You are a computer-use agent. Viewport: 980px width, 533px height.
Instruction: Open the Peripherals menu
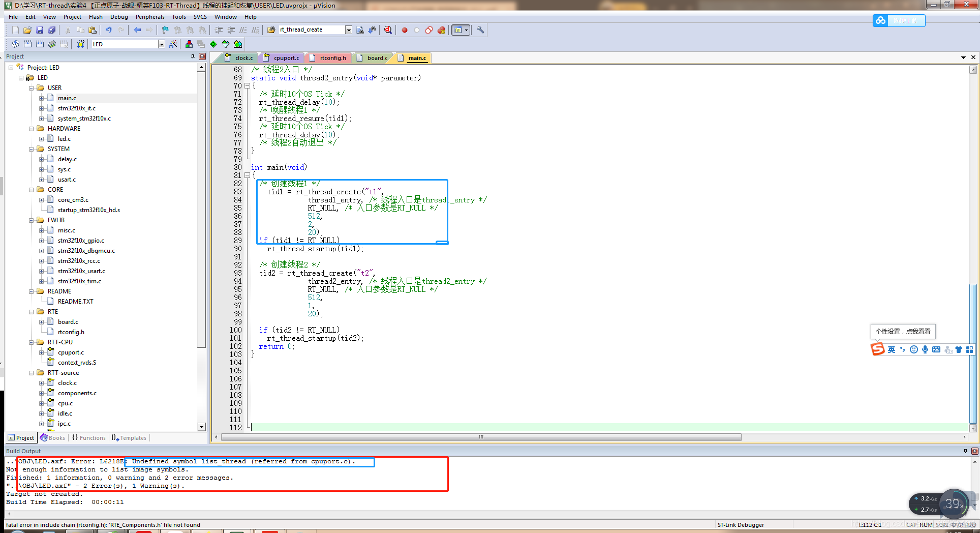(x=150, y=17)
